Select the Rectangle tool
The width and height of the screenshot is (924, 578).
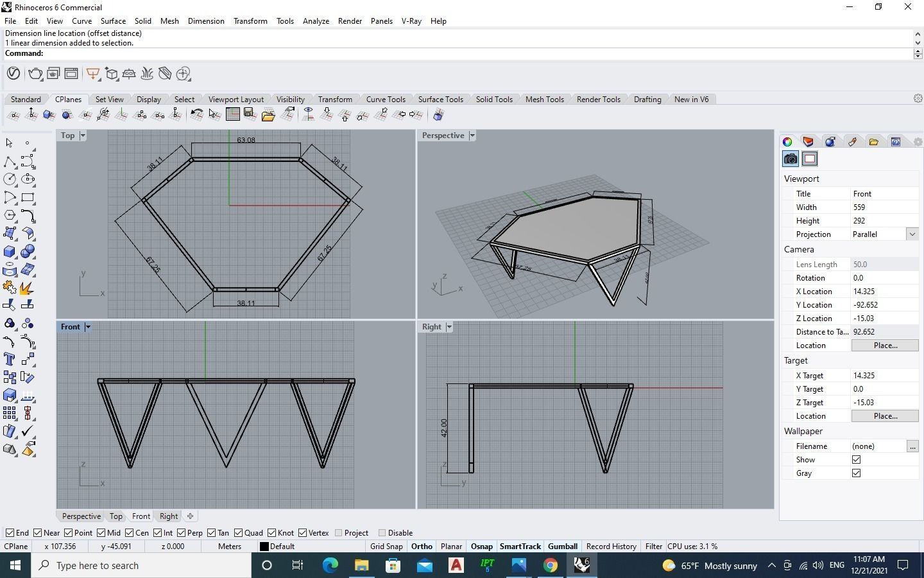(28, 197)
